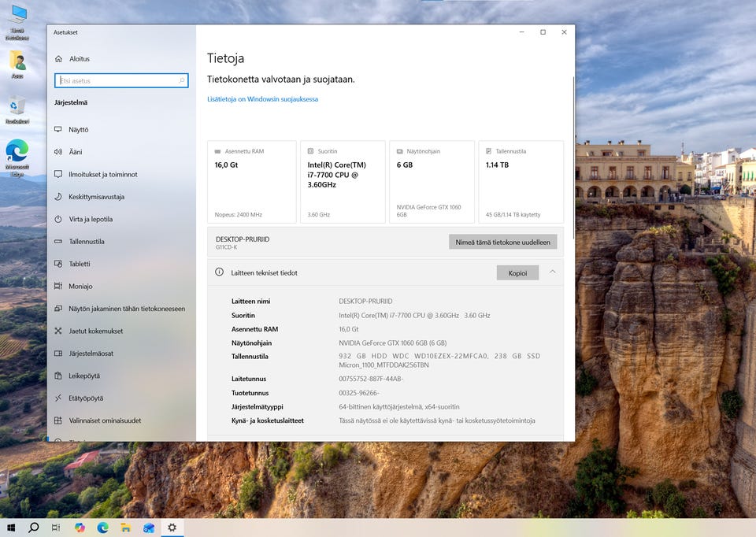This screenshot has width=756, height=537.
Task: Click the Tietoja page heading
Action: pos(226,58)
